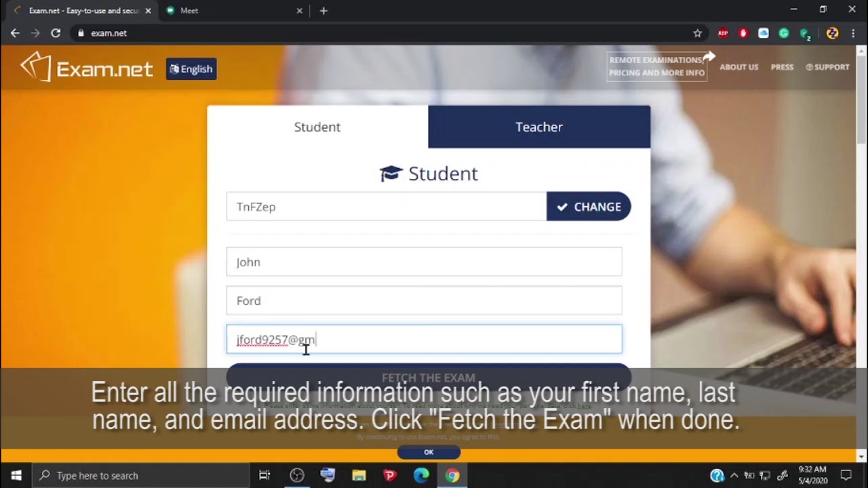This screenshot has height=488, width=868.
Task: Open the Chrome profile avatar
Action: pyautogui.click(x=832, y=33)
